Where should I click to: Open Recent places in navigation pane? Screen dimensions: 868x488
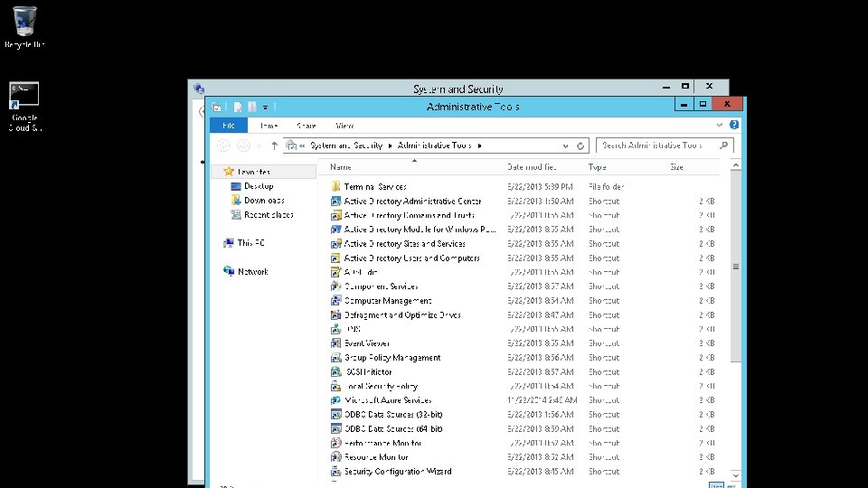pos(269,215)
